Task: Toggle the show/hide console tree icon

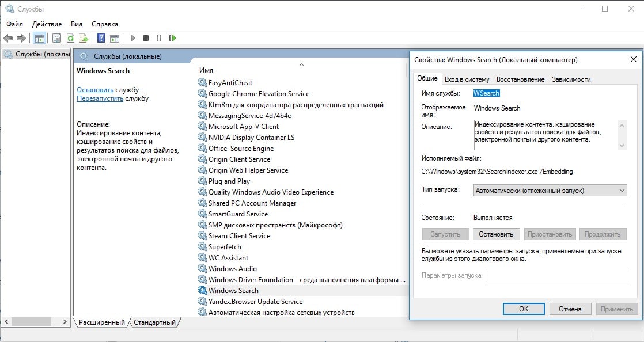Action: click(x=39, y=39)
